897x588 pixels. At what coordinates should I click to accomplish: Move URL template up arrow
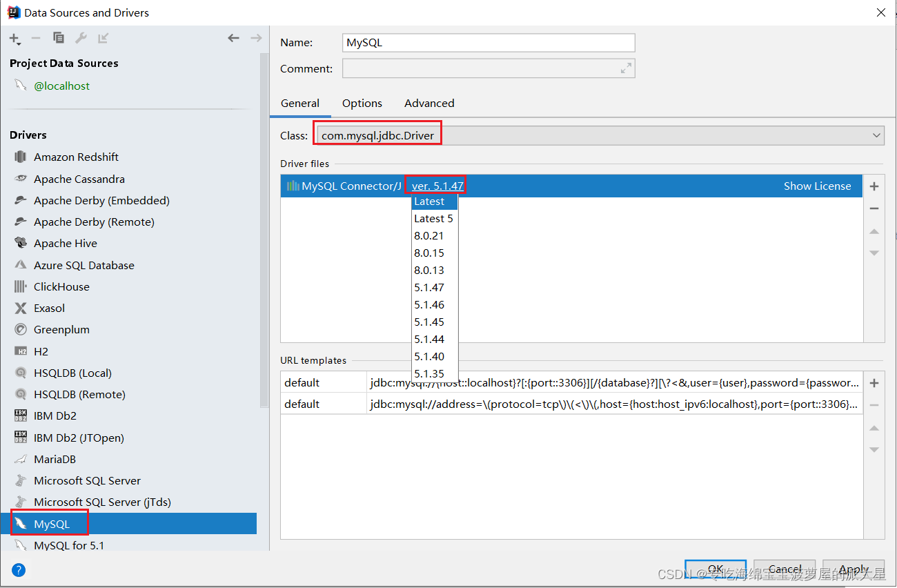click(x=874, y=428)
